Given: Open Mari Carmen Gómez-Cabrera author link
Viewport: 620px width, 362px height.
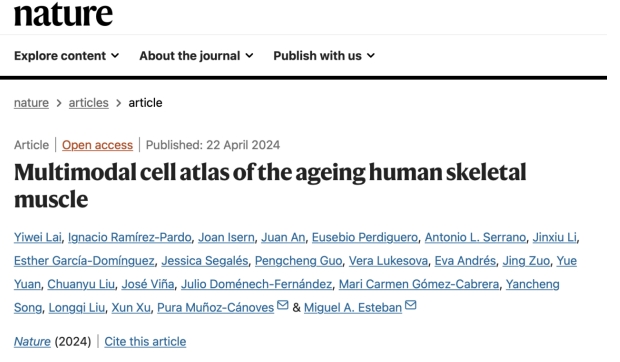Looking at the screenshot, I should click(419, 284).
